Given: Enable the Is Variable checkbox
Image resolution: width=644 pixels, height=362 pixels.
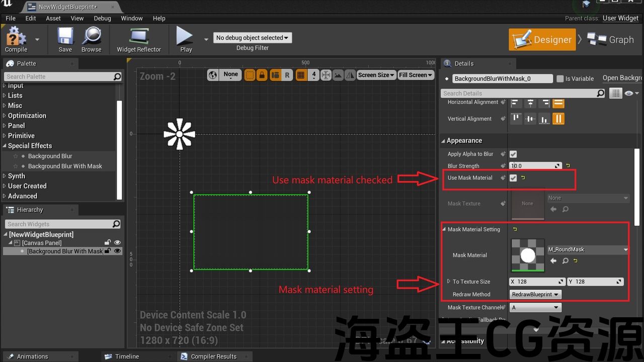Looking at the screenshot, I should click(x=560, y=78).
